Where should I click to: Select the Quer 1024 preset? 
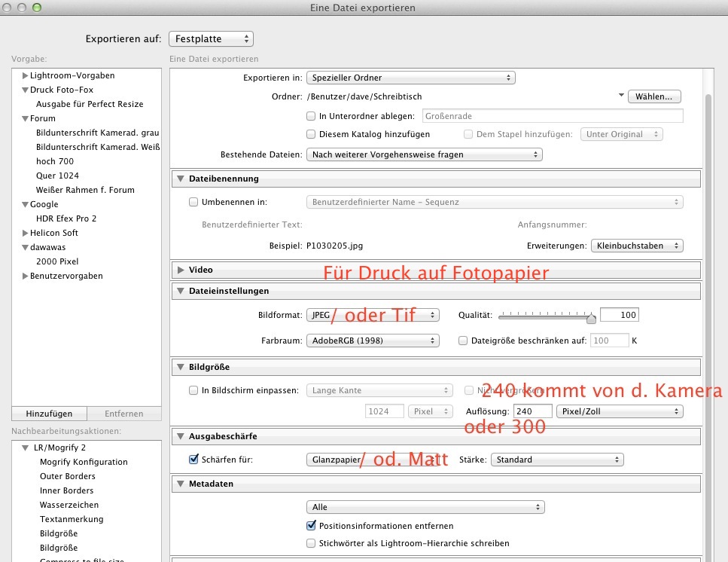tap(57, 176)
